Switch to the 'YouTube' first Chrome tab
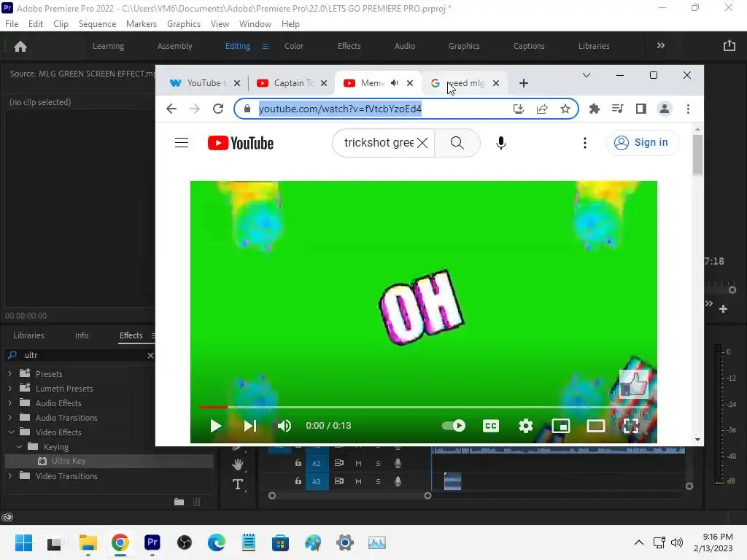The height and width of the screenshot is (560, 747). pos(204,83)
